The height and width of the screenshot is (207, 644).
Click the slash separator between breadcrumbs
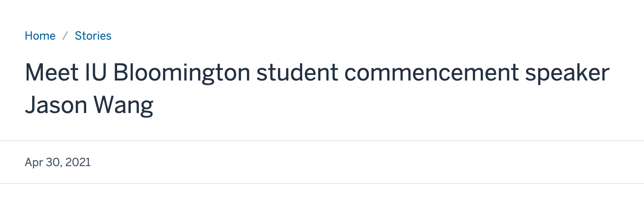coord(65,36)
